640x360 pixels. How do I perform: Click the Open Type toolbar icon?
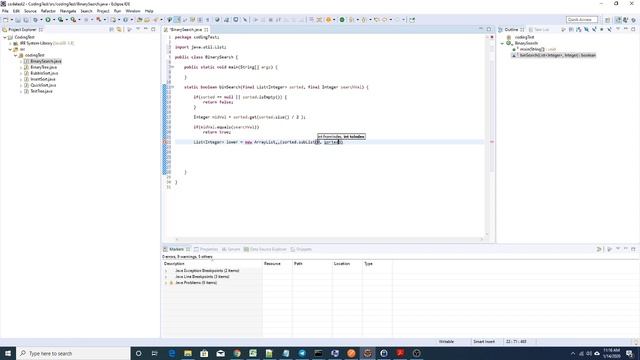[140, 20]
